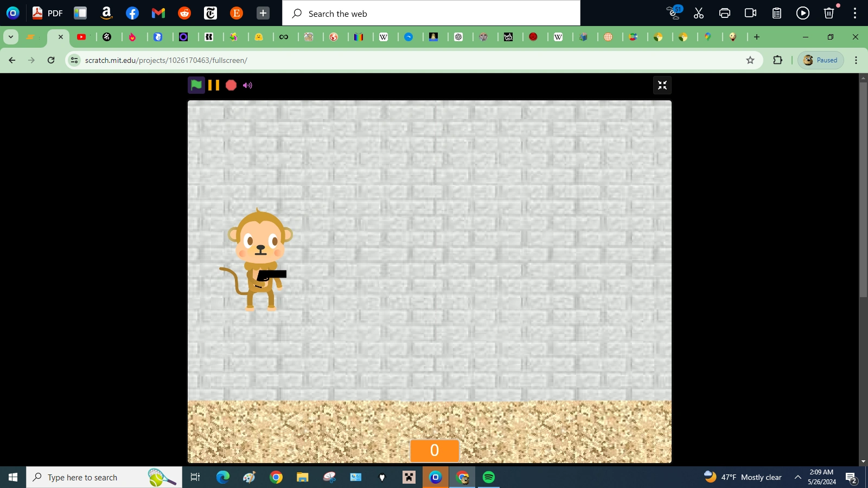Open Chrome's three-dot menu

[856, 60]
